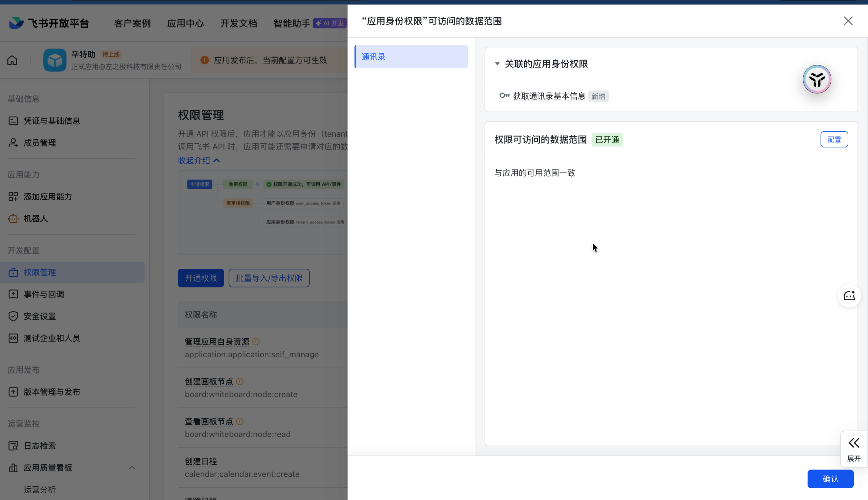Viewport: 868px width, 500px height.
Task: Collapse the 应用质量看板 sidebar group
Action: [x=132, y=467]
